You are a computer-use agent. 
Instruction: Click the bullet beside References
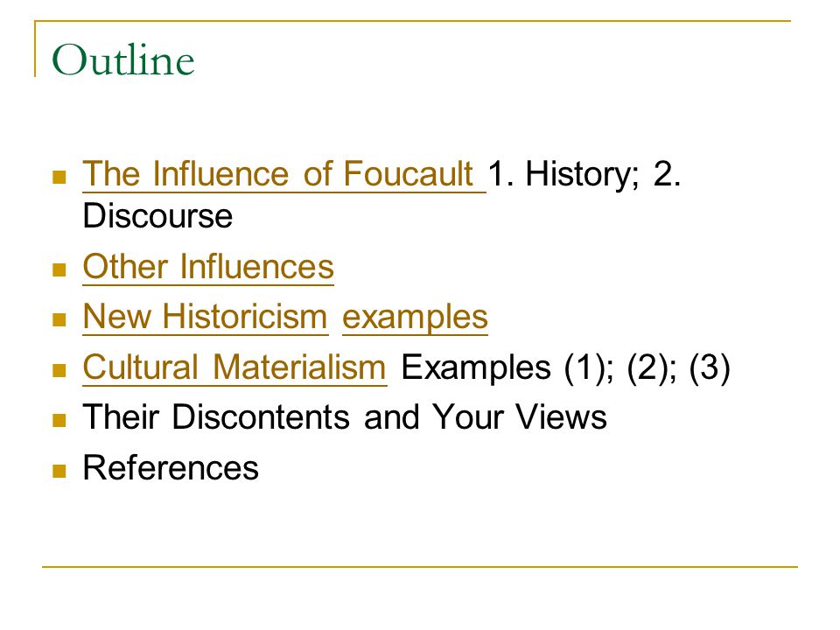[x=59, y=471]
